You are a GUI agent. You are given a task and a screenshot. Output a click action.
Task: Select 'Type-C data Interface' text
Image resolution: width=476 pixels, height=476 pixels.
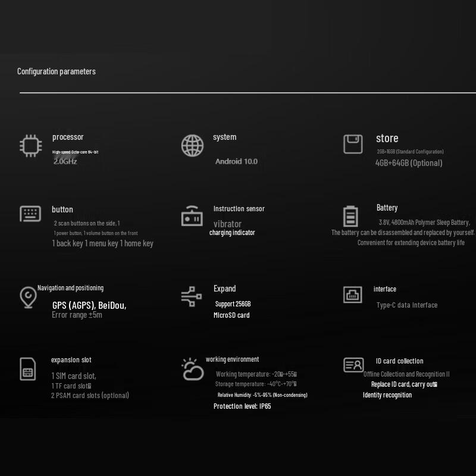click(407, 305)
